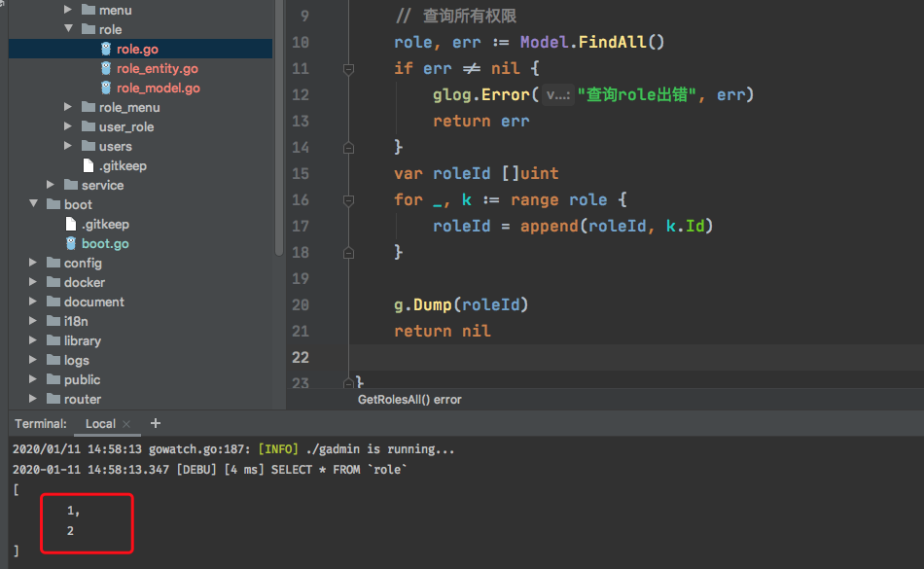Viewport: 924px width, 569px height.
Task: Click fold end marker at line 18
Action: pos(348,253)
